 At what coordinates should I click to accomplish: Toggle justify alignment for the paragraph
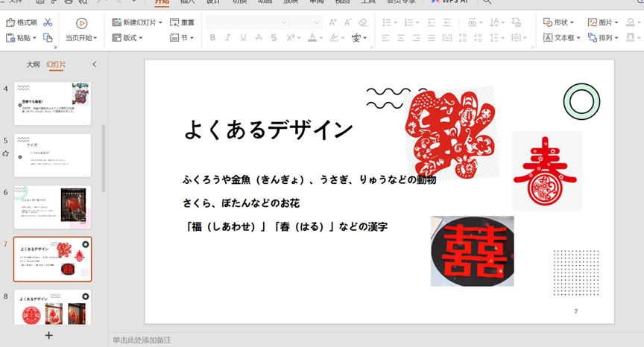pos(432,38)
